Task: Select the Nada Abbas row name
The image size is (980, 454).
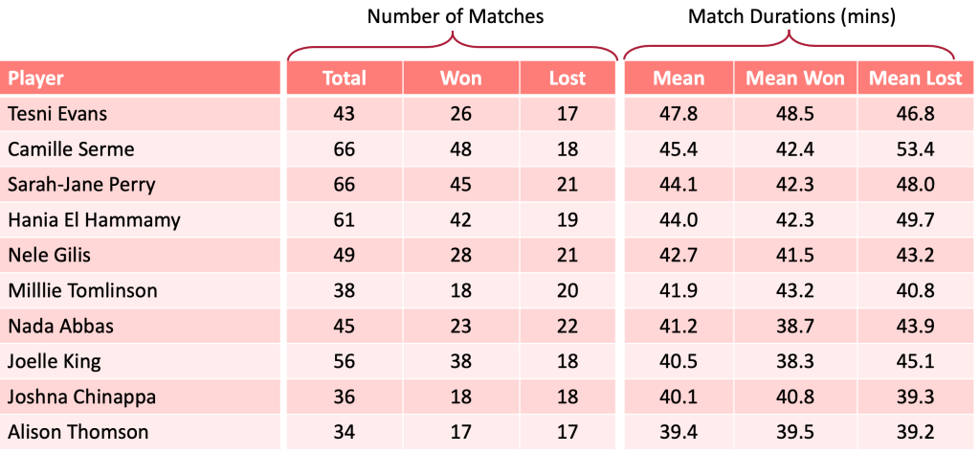Action: (x=60, y=327)
